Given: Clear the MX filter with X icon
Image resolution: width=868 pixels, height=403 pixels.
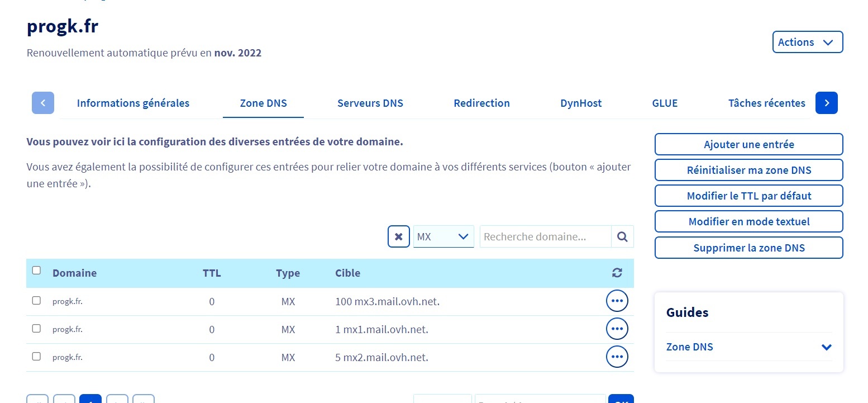Looking at the screenshot, I should pos(398,236).
